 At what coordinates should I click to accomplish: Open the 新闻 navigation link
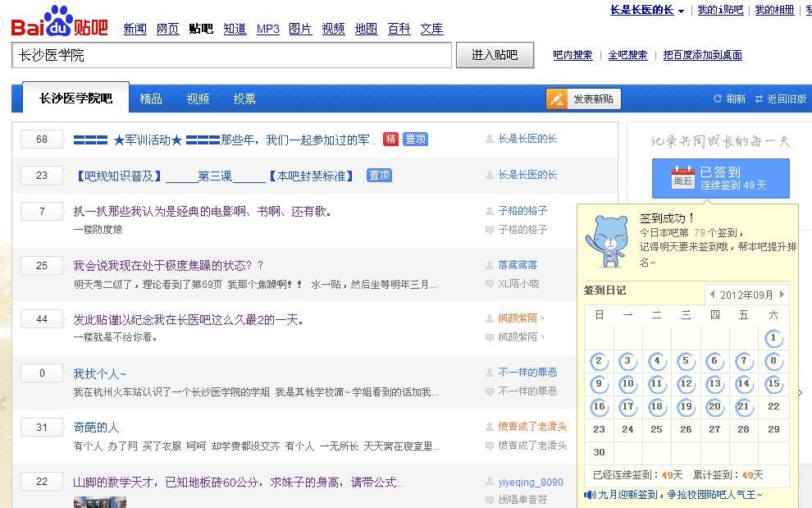[135, 29]
